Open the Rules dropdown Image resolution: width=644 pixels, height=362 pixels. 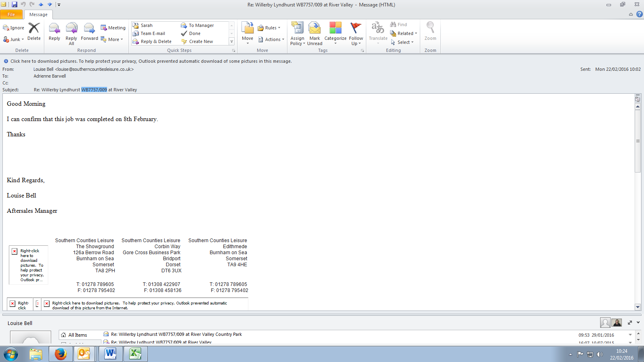[x=269, y=28]
